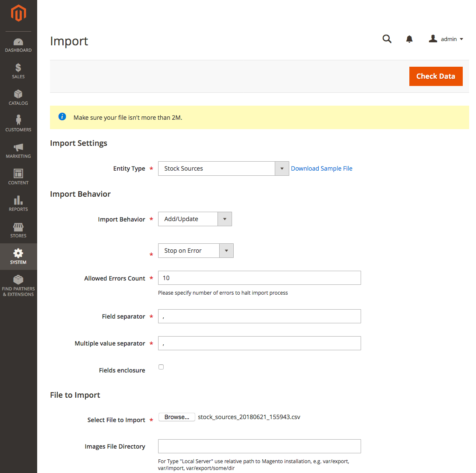Open the Entity Type dropdown
The image size is (476, 473).
[x=223, y=169]
